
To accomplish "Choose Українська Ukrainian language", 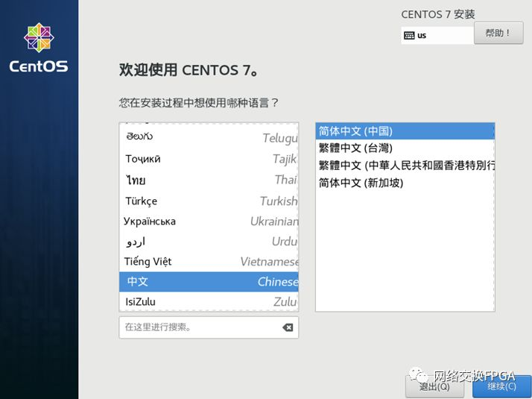I will (x=209, y=221).
